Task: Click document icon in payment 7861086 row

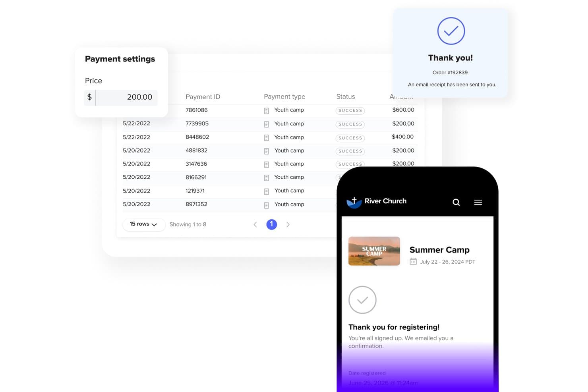Action: point(267,111)
